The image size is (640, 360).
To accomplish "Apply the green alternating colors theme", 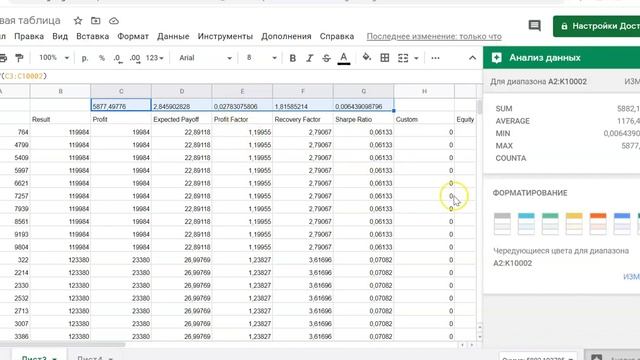I will coord(550,223).
